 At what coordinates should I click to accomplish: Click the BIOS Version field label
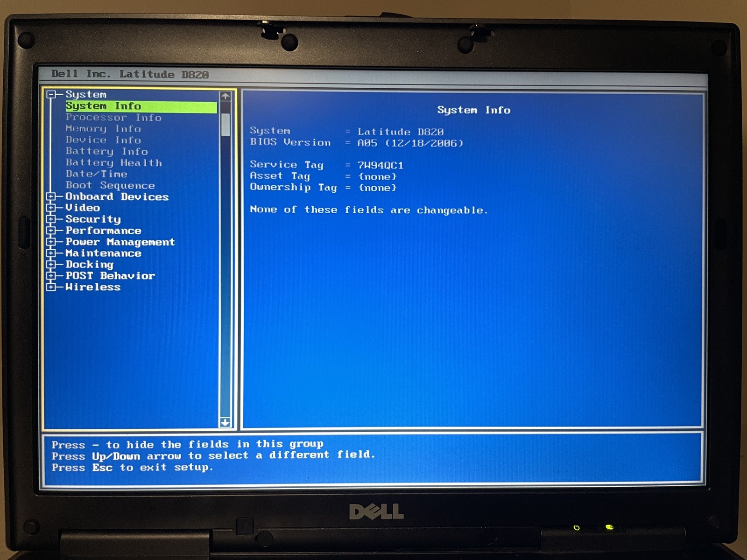pos(290,142)
